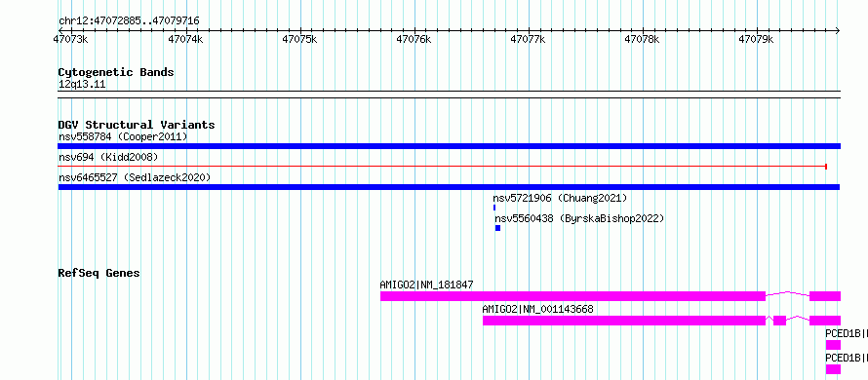868x380 pixels.
Task: Click the 12q13.11 band label
Action: (x=82, y=85)
